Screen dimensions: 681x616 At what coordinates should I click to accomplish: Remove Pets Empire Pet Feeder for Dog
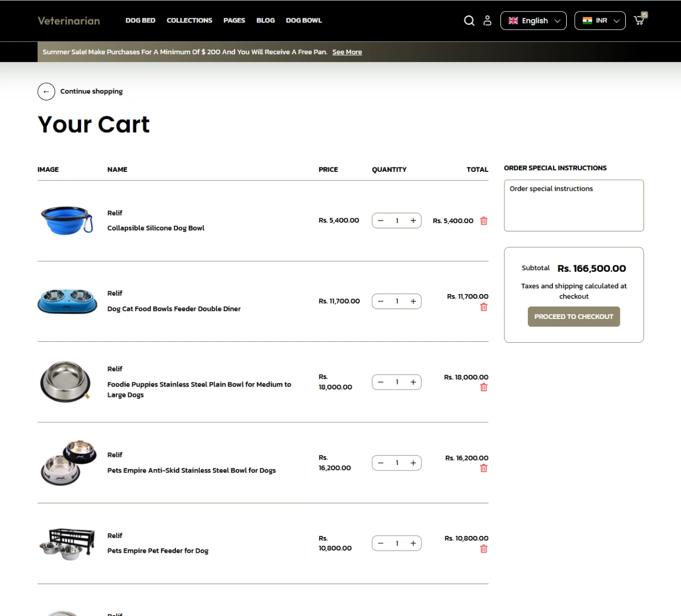point(484,549)
